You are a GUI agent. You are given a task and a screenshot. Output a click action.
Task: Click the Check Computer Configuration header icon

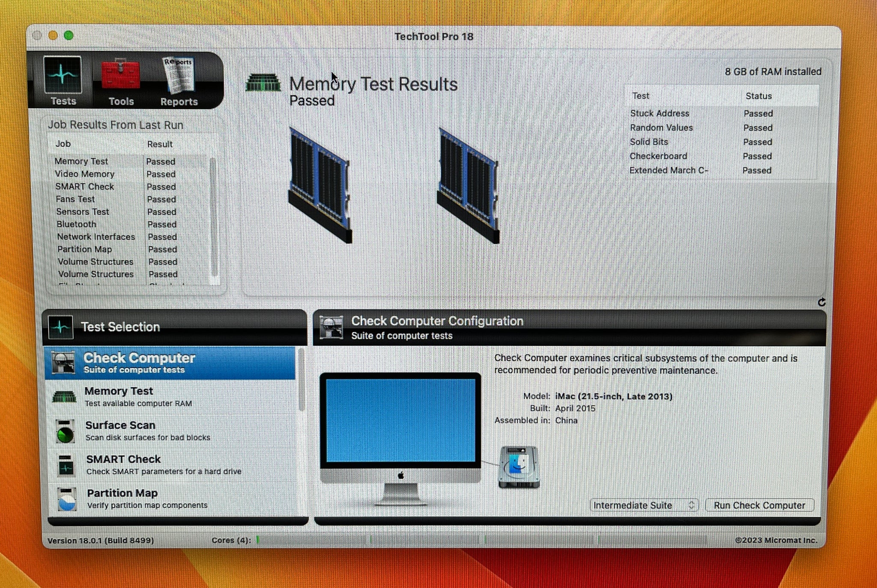[331, 327]
